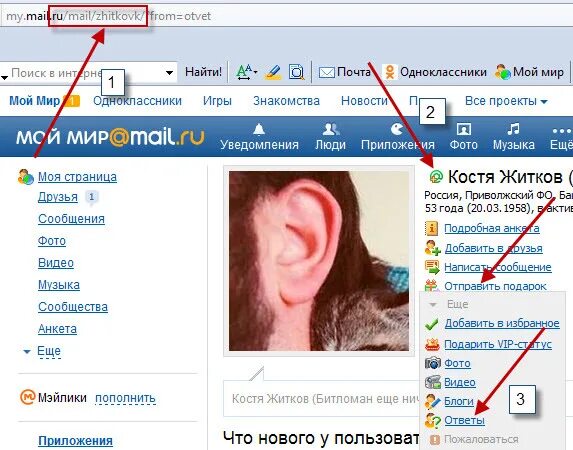Select the Мой Мир portal tab
Viewport: 573px width, 450px height.
[x=34, y=101]
